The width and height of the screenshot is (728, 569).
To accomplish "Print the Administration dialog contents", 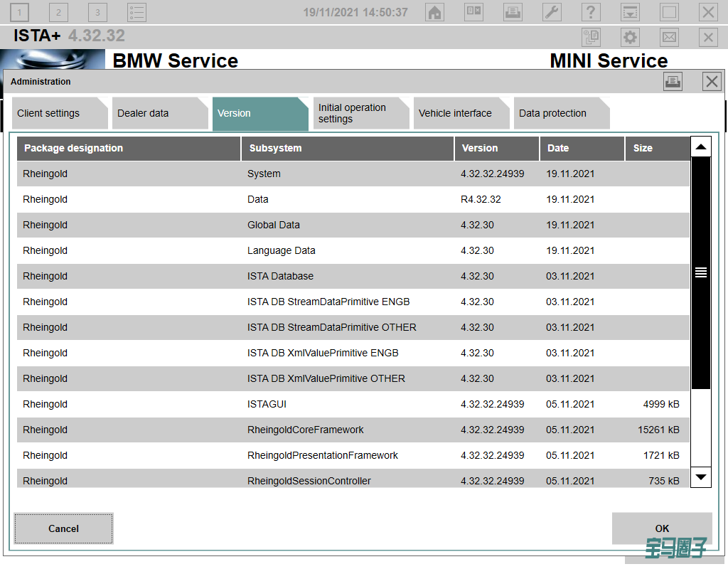I will click(673, 82).
